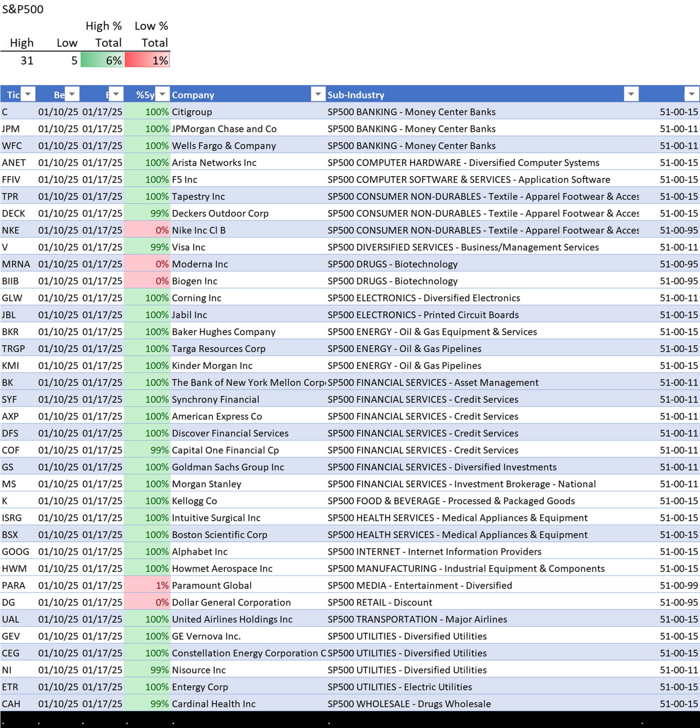This screenshot has width=700, height=728.
Task: Expand the Sub-Industry column filter arrow
Action: 631,94
